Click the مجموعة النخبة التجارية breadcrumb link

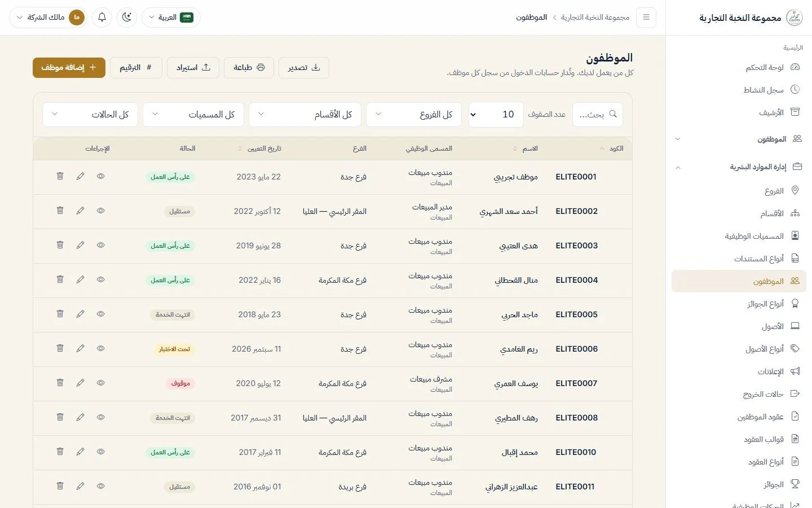coord(595,17)
